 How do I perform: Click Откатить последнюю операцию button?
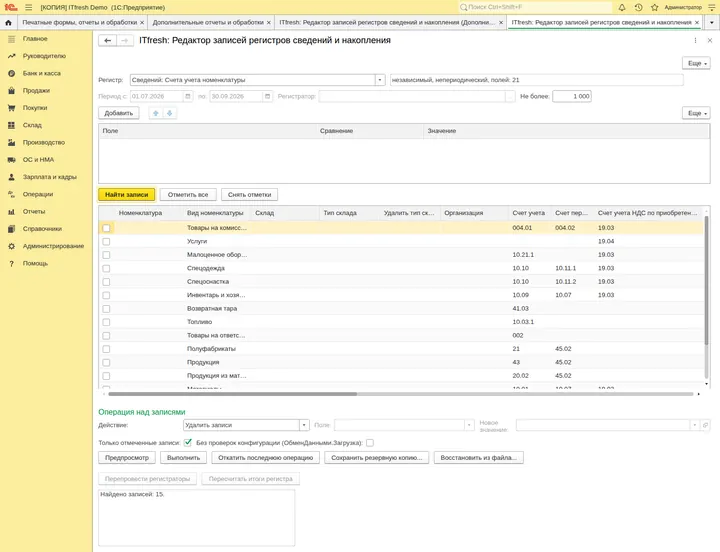(x=265, y=458)
